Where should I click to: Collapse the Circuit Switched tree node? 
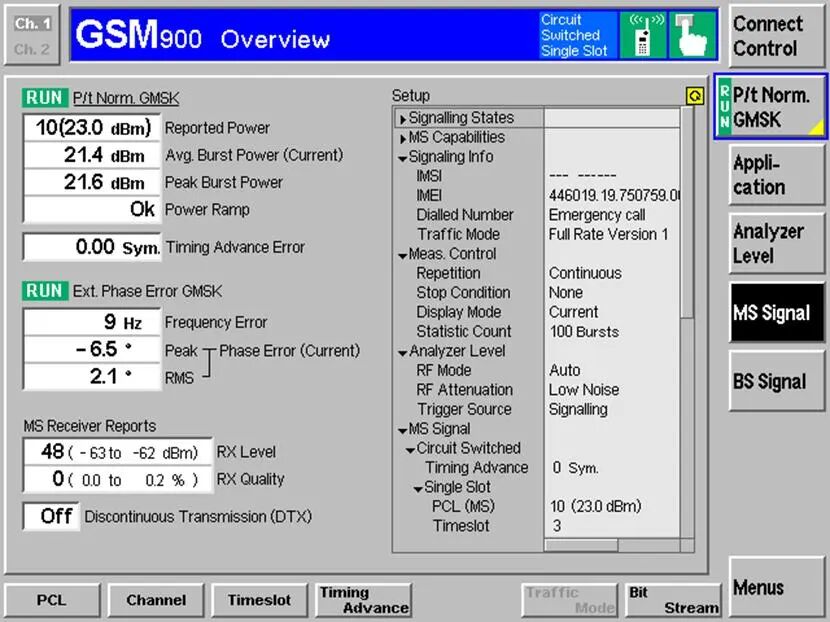tap(410, 449)
